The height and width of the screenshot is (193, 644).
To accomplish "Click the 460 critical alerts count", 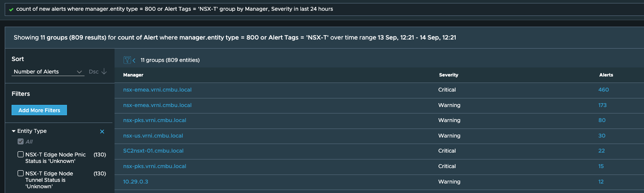I will pos(604,90).
